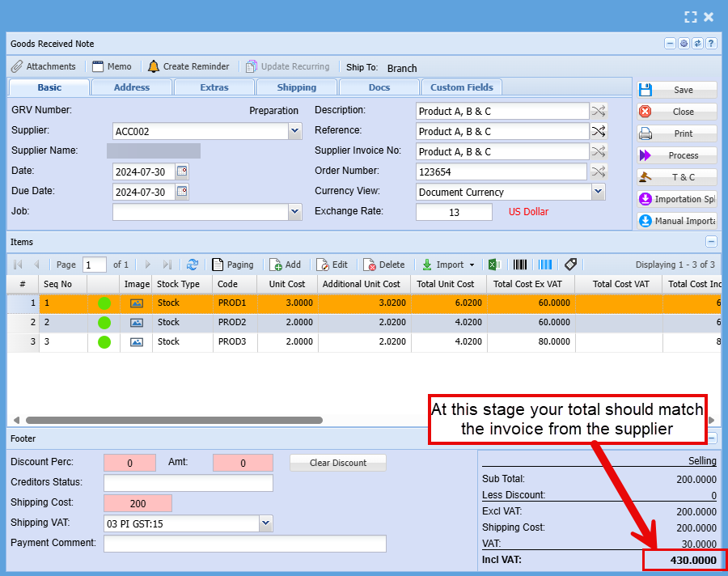Open the T & C button
This screenshot has height=576, width=728.
pos(677,177)
